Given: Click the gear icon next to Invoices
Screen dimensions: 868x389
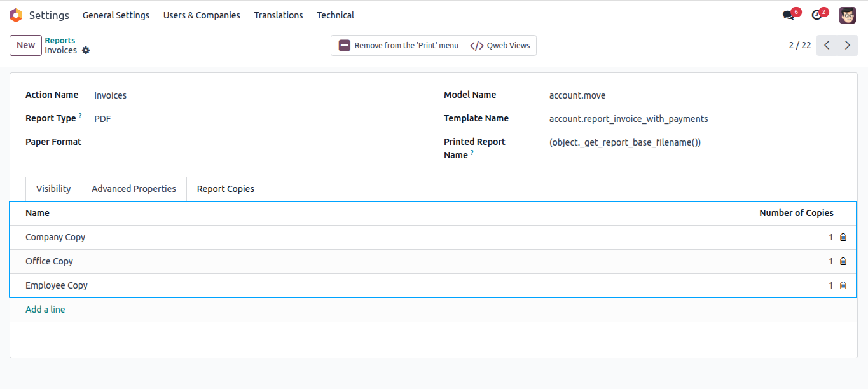Looking at the screenshot, I should [x=86, y=50].
